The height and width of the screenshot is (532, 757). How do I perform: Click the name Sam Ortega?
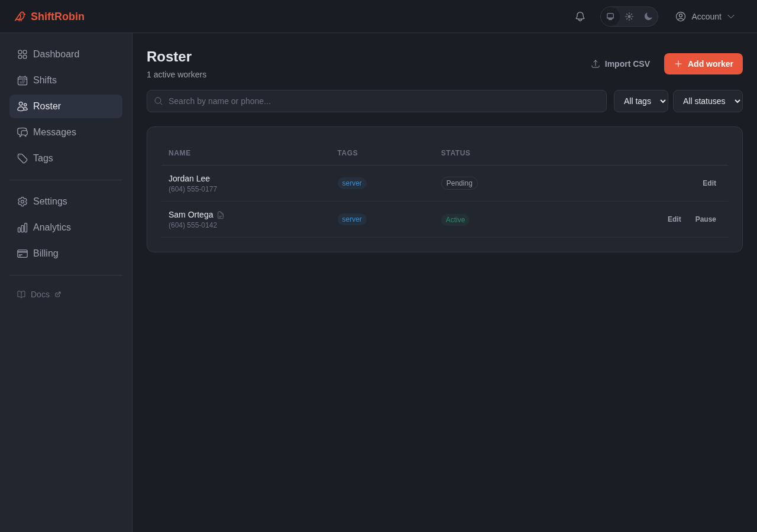191,215
